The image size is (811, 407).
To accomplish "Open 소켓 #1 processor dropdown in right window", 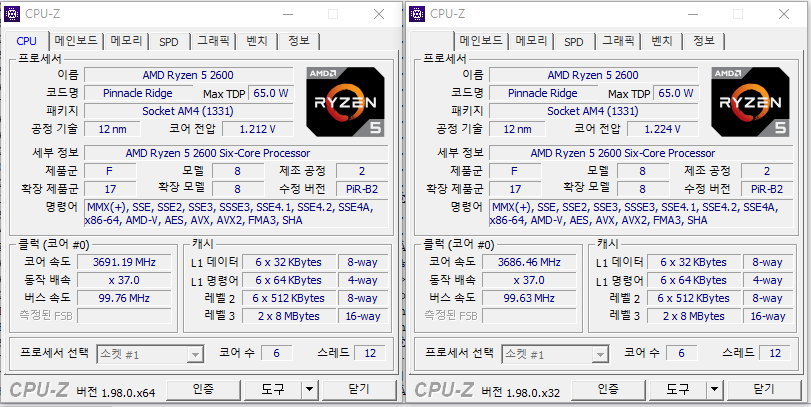I will (x=554, y=354).
